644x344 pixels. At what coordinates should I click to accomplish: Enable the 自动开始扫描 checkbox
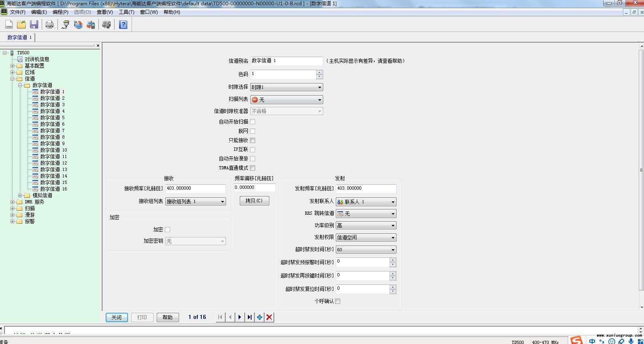(x=253, y=122)
